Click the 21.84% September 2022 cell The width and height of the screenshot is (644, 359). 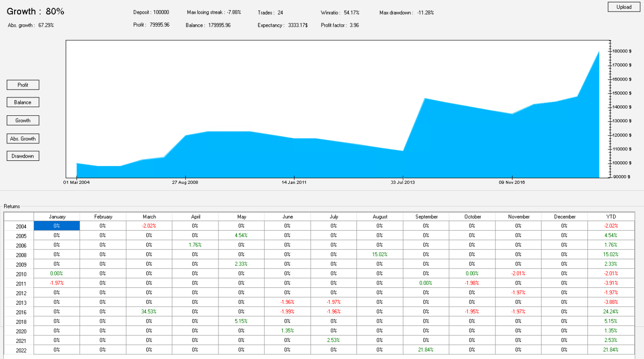pos(426,350)
